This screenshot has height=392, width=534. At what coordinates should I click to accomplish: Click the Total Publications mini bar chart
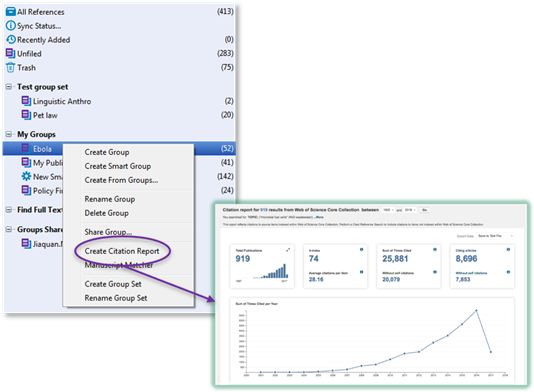coord(271,272)
